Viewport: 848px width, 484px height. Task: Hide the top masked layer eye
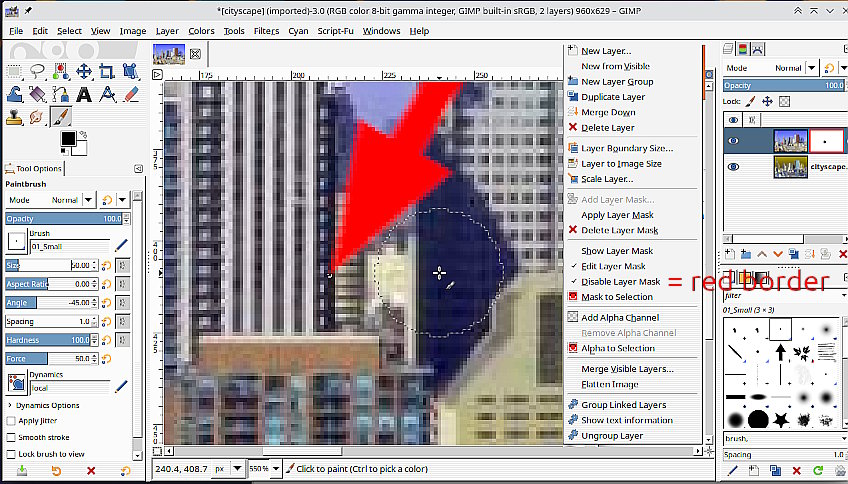733,141
